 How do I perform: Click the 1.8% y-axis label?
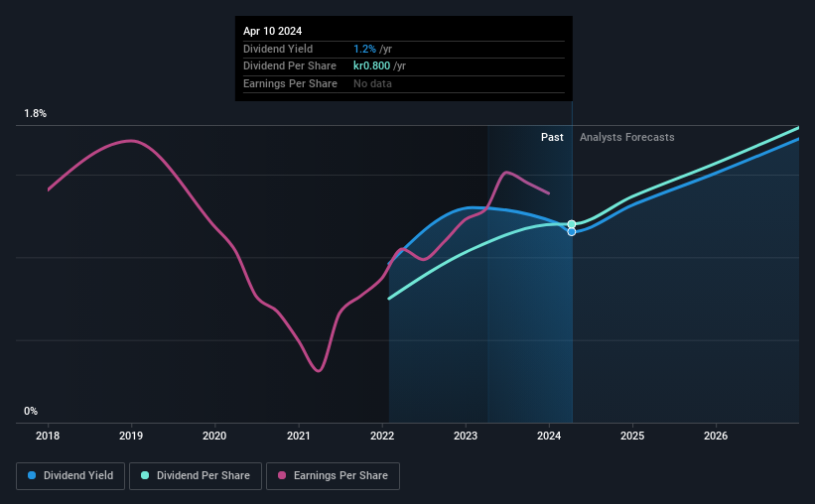pyautogui.click(x=36, y=113)
